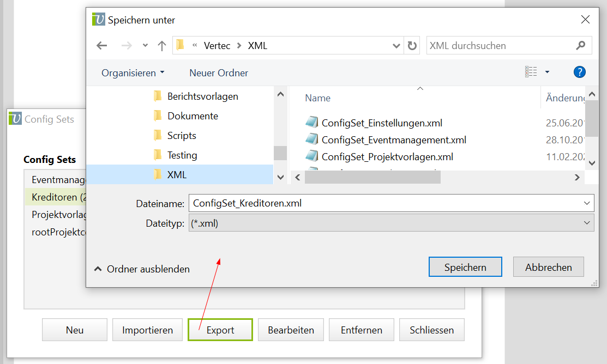Screen dimensions: 607x364
Task: Select the Berichtsvorlagen folder icon
Action: click(158, 96)
